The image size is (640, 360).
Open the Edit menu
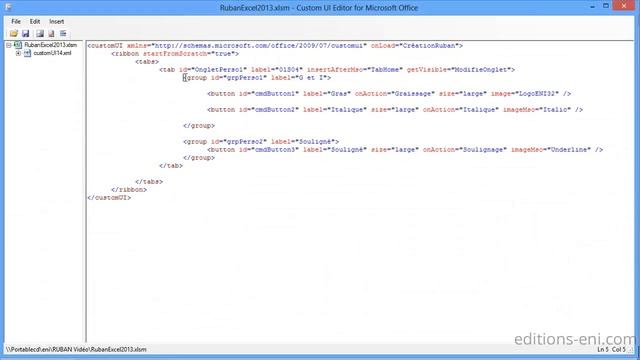pos(35,21)
